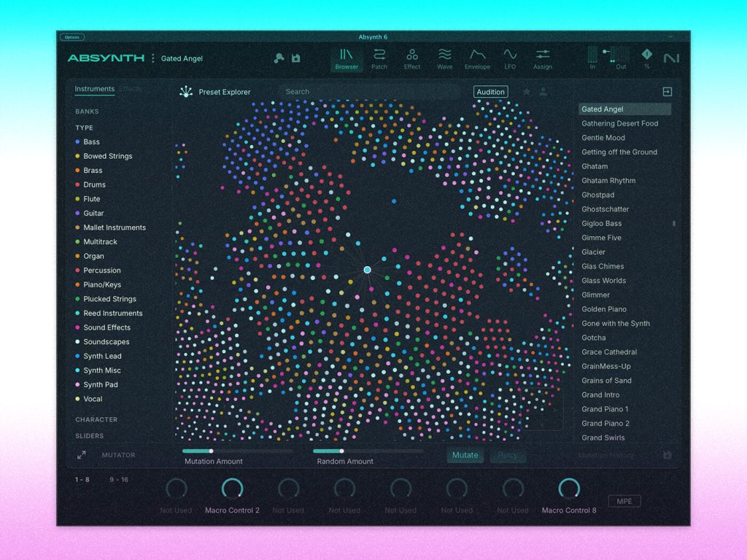
Task: Toggle the Audition button
Action: pos(491,92)
